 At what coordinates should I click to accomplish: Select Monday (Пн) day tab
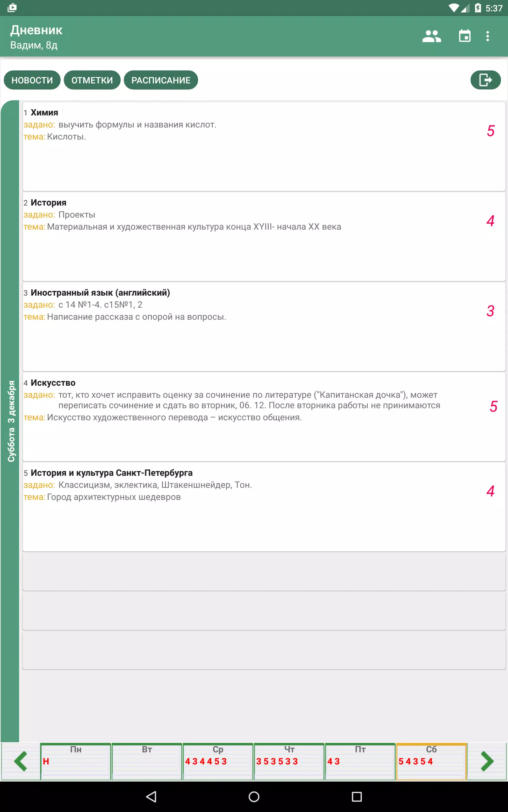point(76,761)
